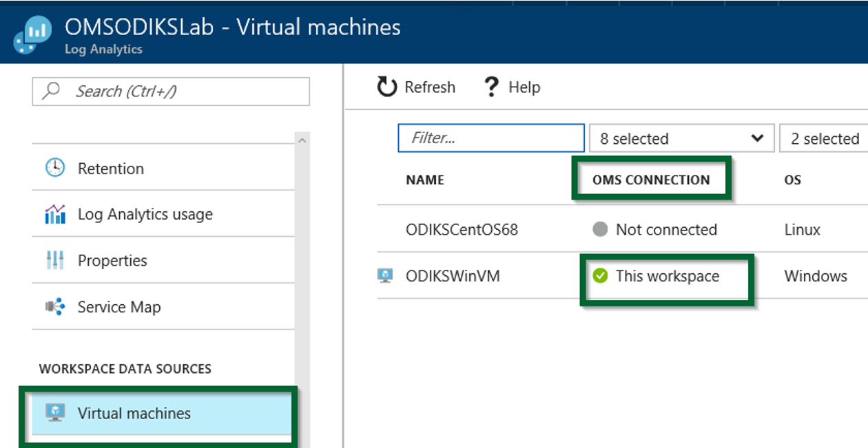This screenshot has width=868, height=448.
Task: Select the ODIKSCentOS68 row name
Action: point(462,229)
